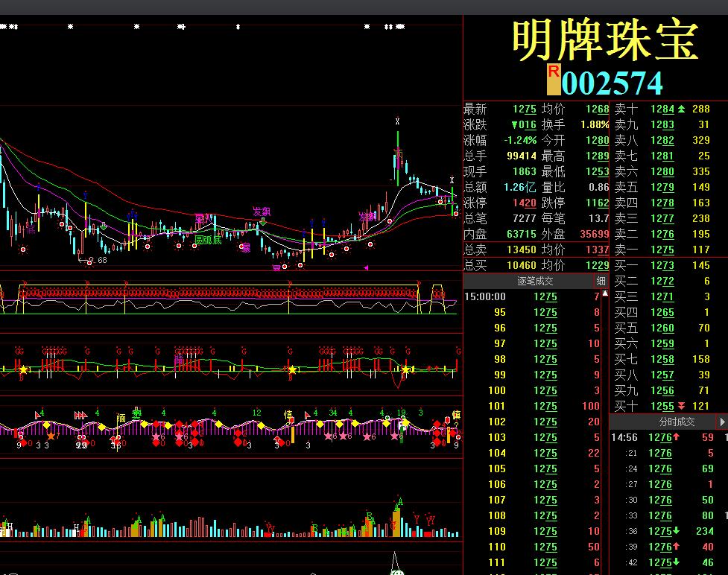The width and height of the screenshot is (728, 575).
Task: Click the green down arrow on the :42 trade row
Action: pyautogui.click(x=676, y=562)
